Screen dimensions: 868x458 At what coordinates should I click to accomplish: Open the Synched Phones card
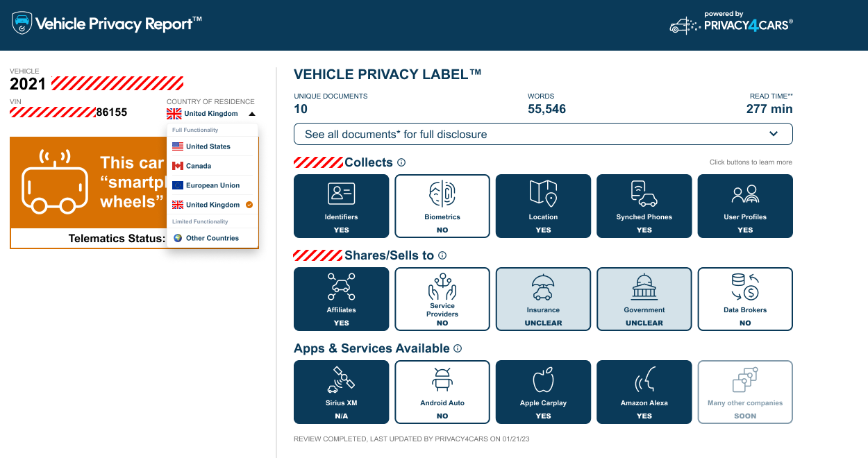click(x=644, y=206)
